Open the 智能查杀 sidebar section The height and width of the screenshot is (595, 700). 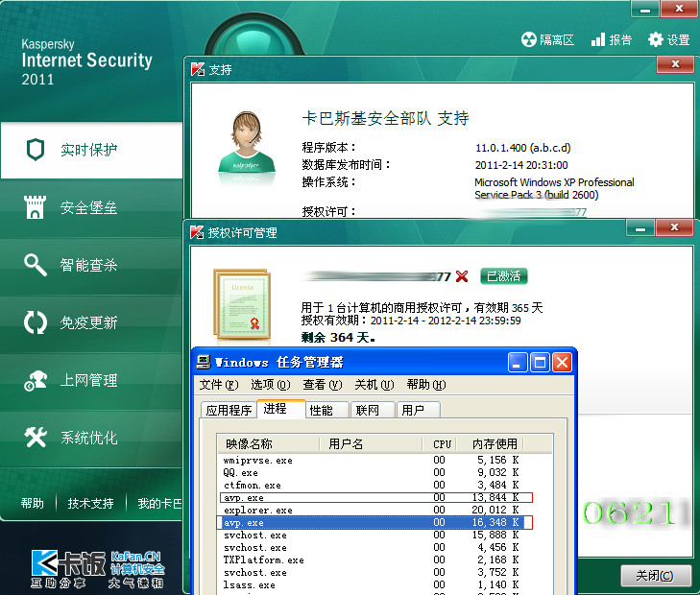pos(91,265)
